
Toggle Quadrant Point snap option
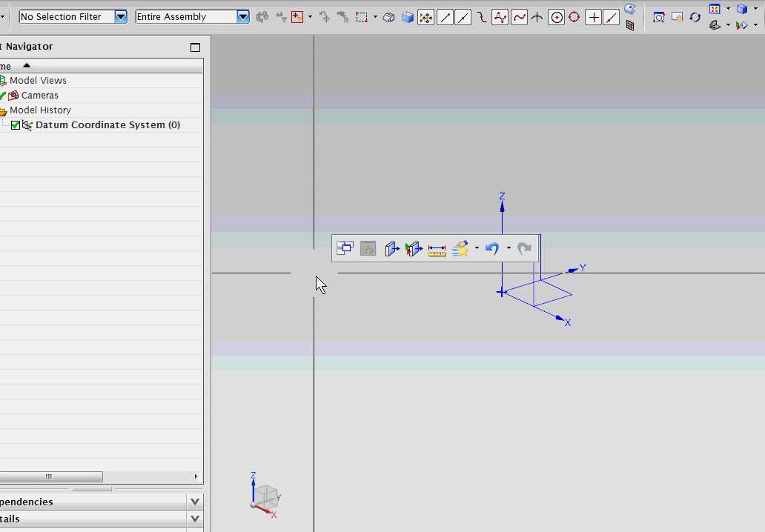pos(574,18)
